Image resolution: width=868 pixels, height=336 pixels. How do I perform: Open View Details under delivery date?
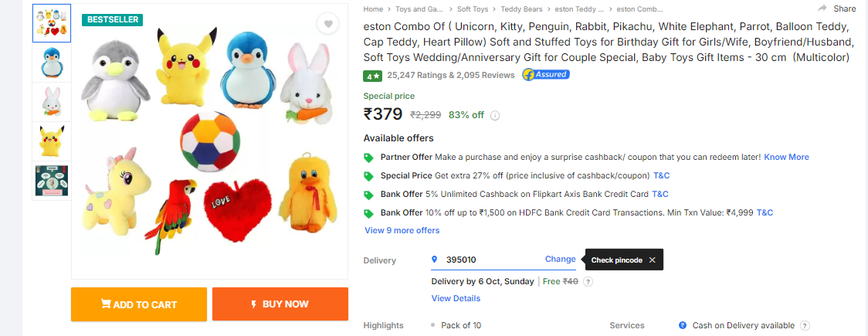pos(456,298)
